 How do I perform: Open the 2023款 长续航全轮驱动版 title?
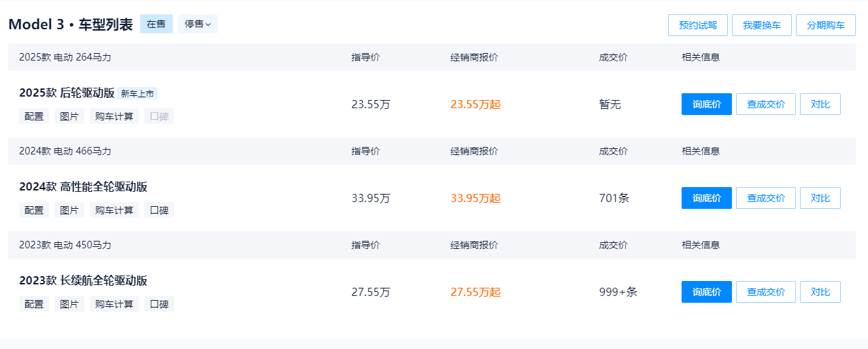83,281
